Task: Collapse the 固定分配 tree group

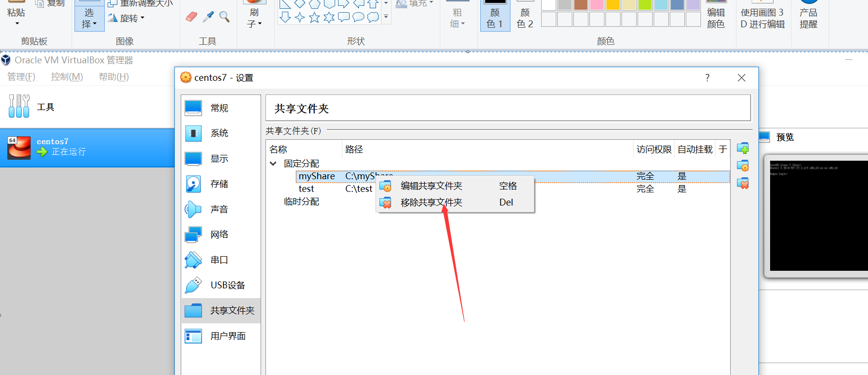Action: tap(273, 164)
